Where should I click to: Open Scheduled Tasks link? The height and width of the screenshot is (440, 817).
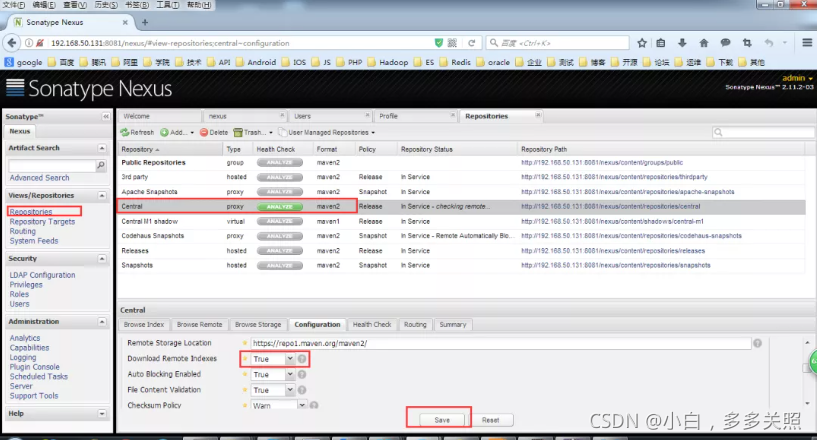point(39,376)
